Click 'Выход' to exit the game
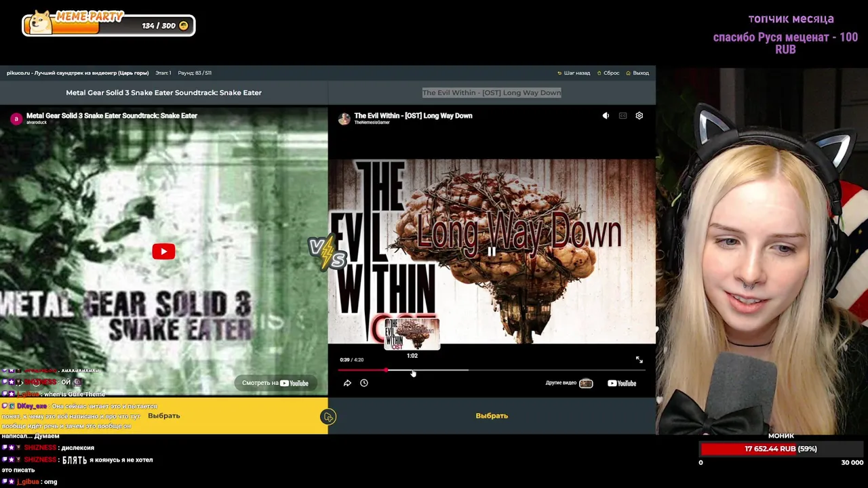 (637, 73)
